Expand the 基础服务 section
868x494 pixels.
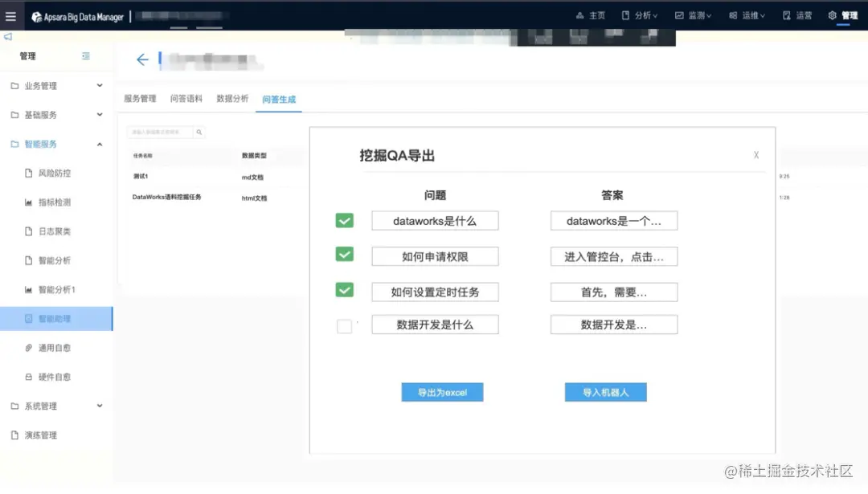48,114
